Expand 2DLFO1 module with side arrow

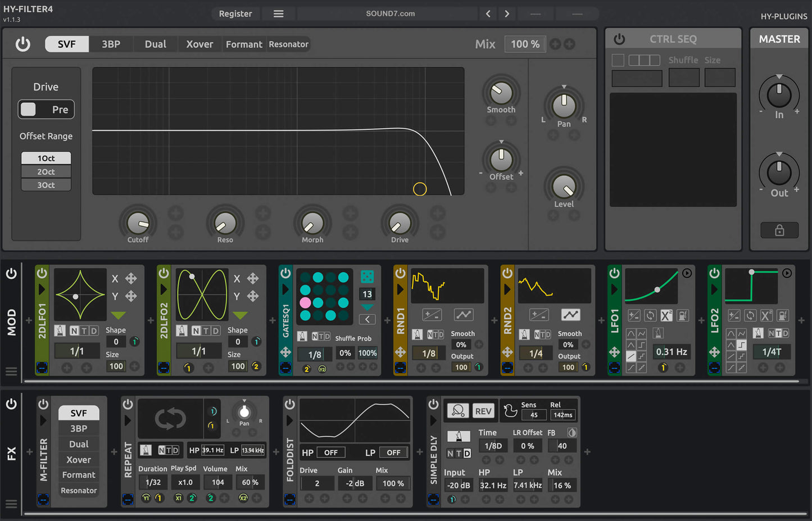point(42,289)
